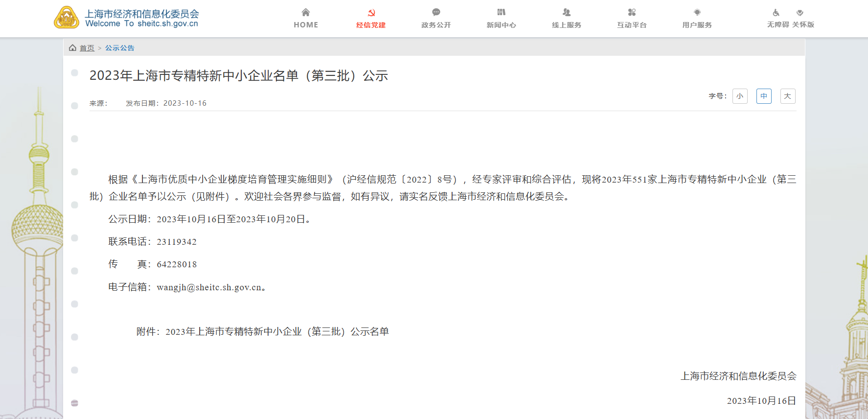
Task: Click the HOME house icon
Action: [306, 12]
